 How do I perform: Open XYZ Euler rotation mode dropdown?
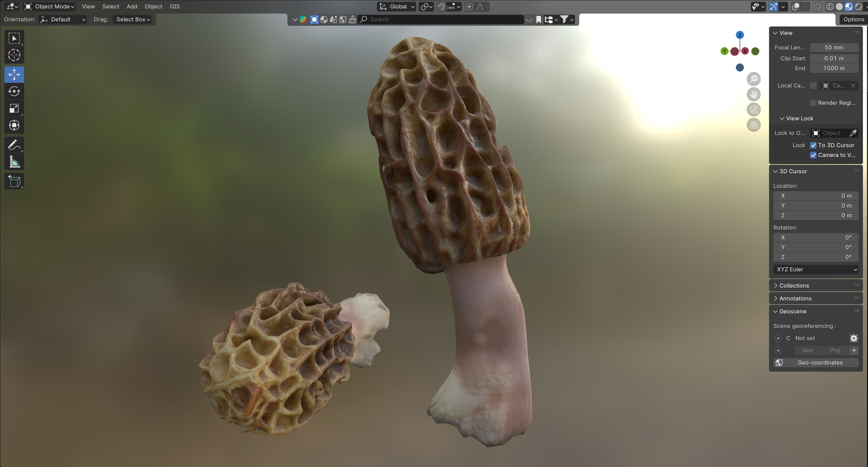point(815,269)
